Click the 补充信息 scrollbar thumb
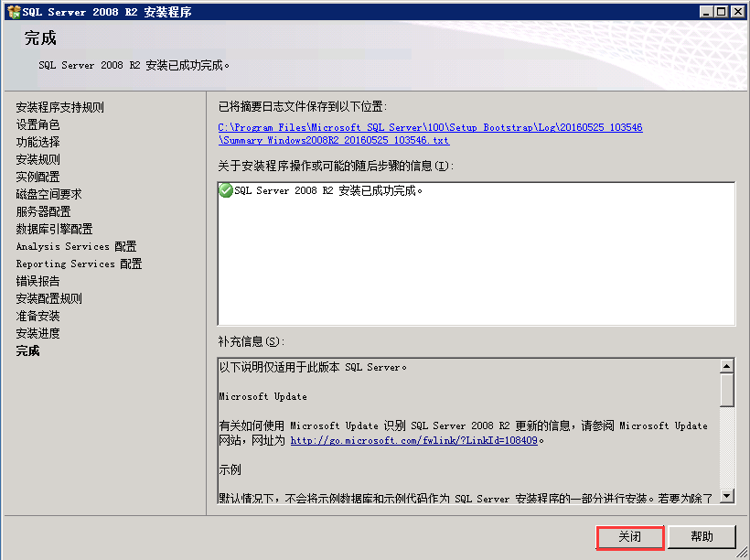 [x=727, y=389]
